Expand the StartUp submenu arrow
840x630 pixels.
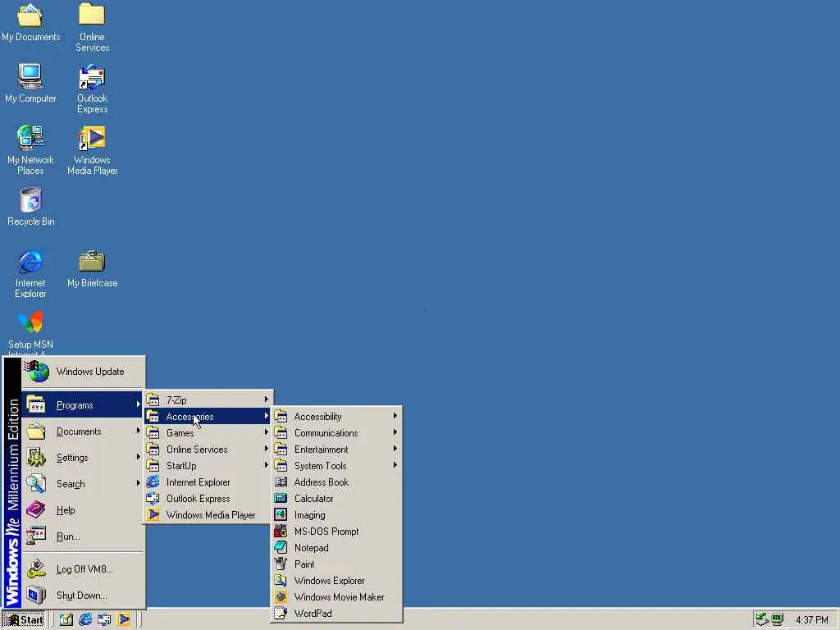tap(267, 465)
